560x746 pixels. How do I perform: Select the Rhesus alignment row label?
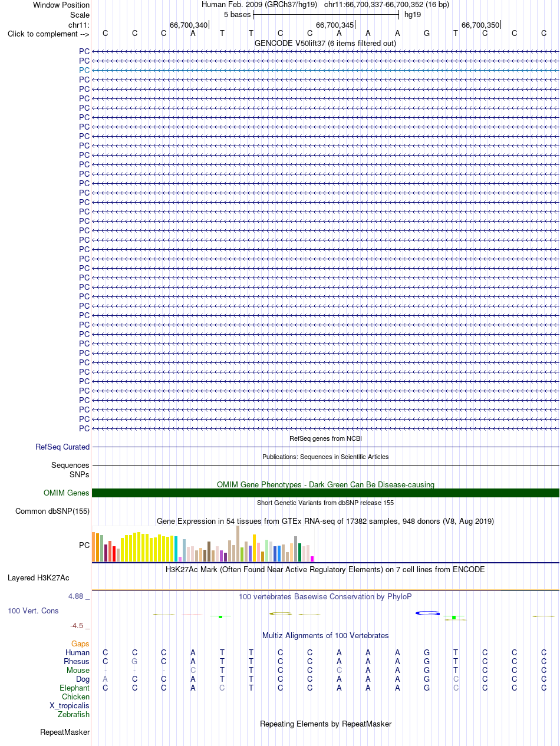click(77, 662)
